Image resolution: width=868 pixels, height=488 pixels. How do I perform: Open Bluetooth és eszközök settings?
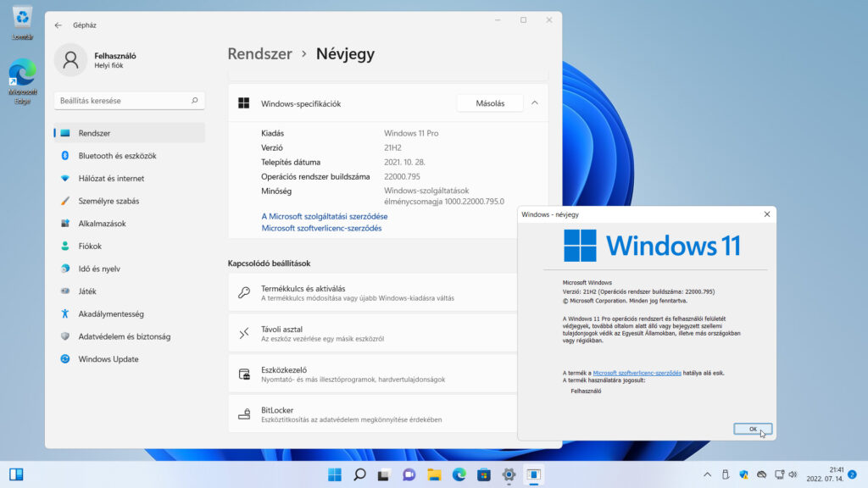(x=130, y=156)
